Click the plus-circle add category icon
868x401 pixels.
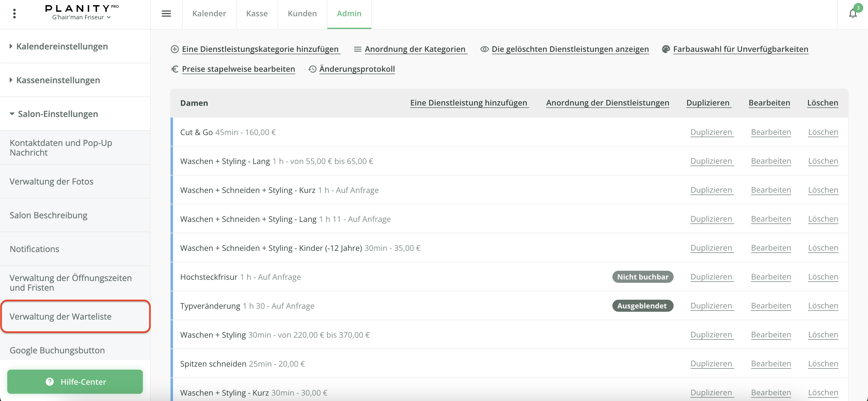tap(175, 49)
